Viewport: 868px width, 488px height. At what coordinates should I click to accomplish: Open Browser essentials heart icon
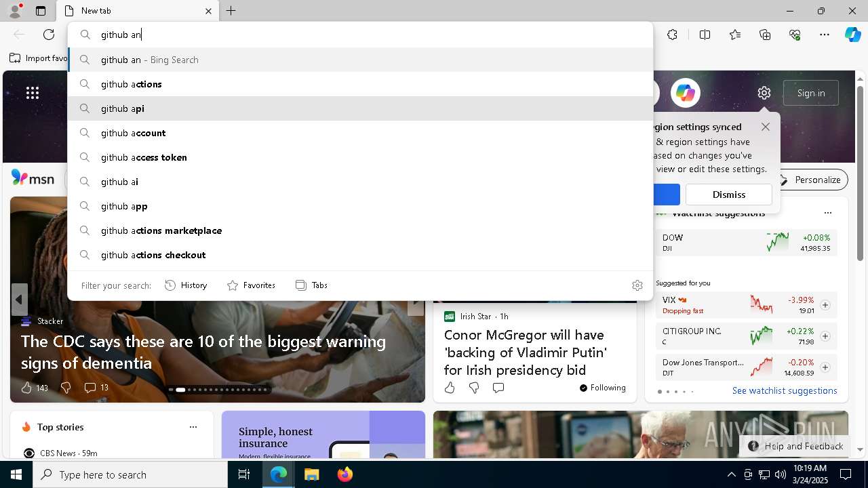click(x=795, y=35)
